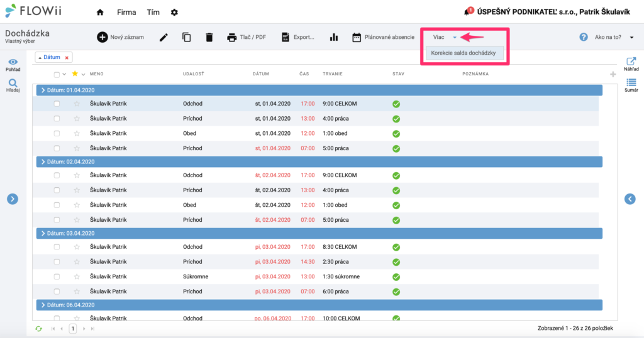This screenshot has width=644, height=338.
Task: Star the 01.04.2020 17:00 Odchod row
Action: point(76,104)
